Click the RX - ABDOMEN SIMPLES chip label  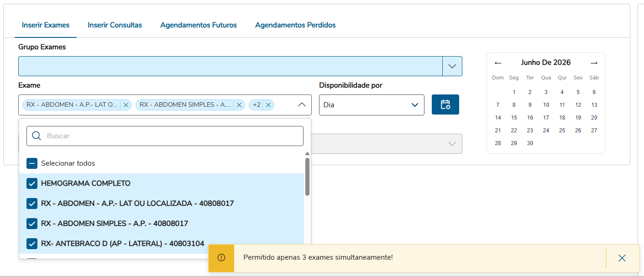pyautogui.click(x=185, y=105)
